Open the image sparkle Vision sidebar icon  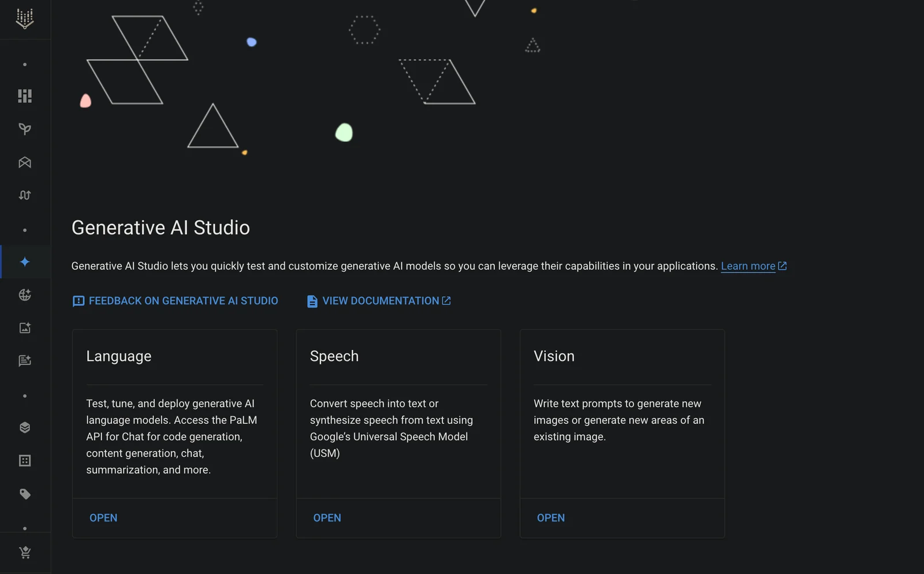pyautogui.click(x=25, y=328)
